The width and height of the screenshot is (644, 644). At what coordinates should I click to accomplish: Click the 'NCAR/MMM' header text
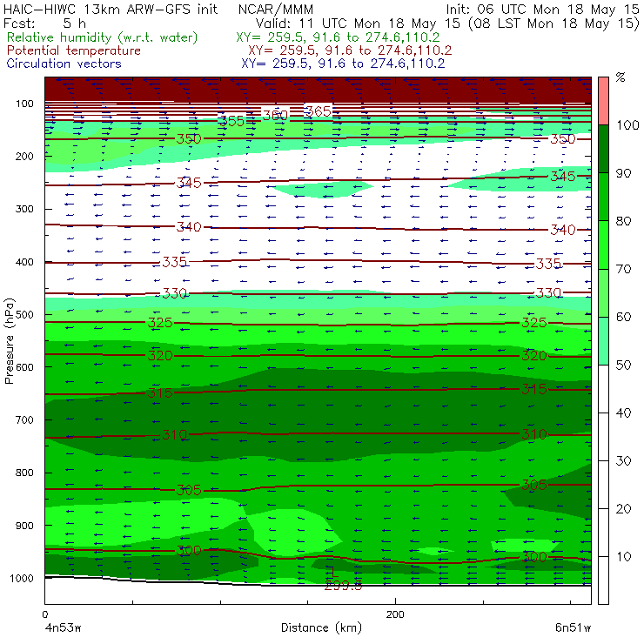click(x=276, y=9)
